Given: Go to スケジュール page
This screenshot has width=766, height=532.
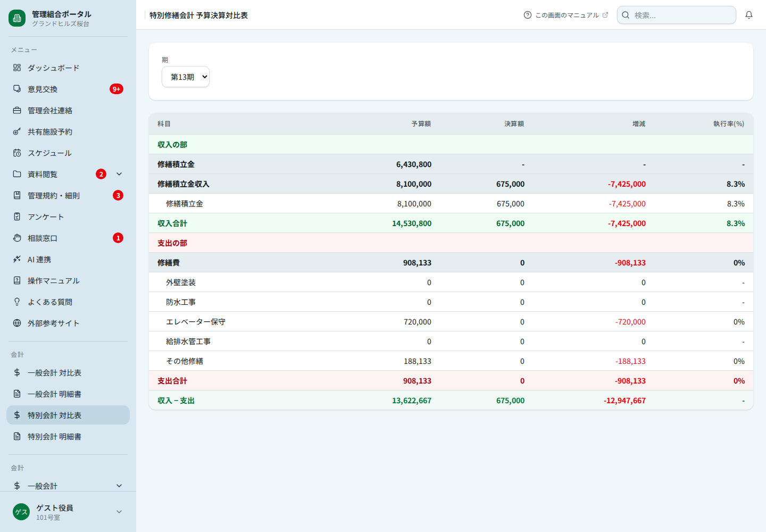Looking at the screenshot, I should pos(68,153).
